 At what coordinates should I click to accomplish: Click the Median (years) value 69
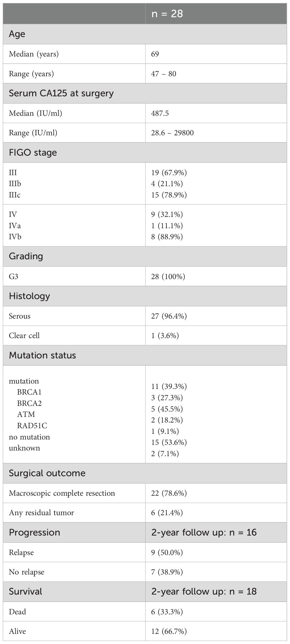pyautogui.click(x=155, y=54)
